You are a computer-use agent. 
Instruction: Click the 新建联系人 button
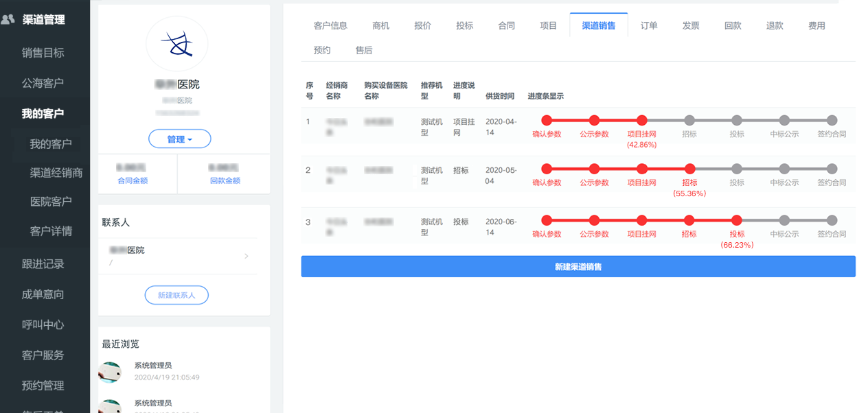176,295
